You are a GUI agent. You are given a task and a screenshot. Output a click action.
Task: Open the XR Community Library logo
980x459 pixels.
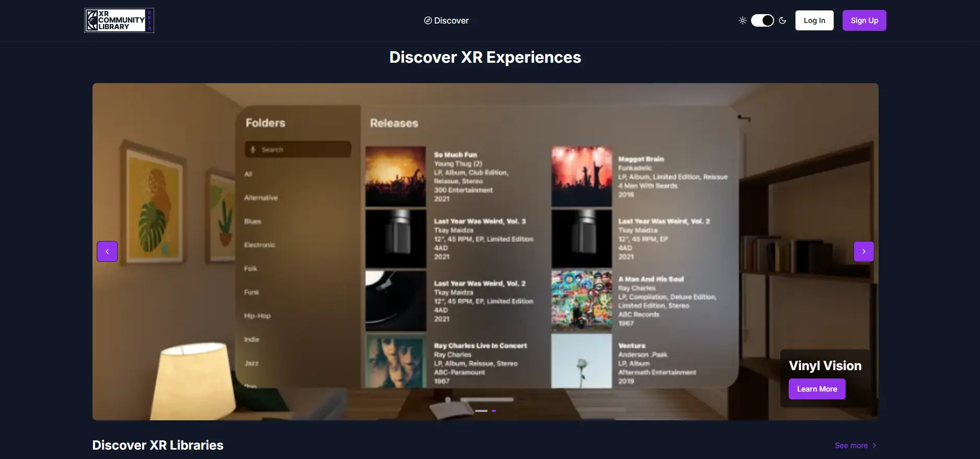(x=119, y=20)
